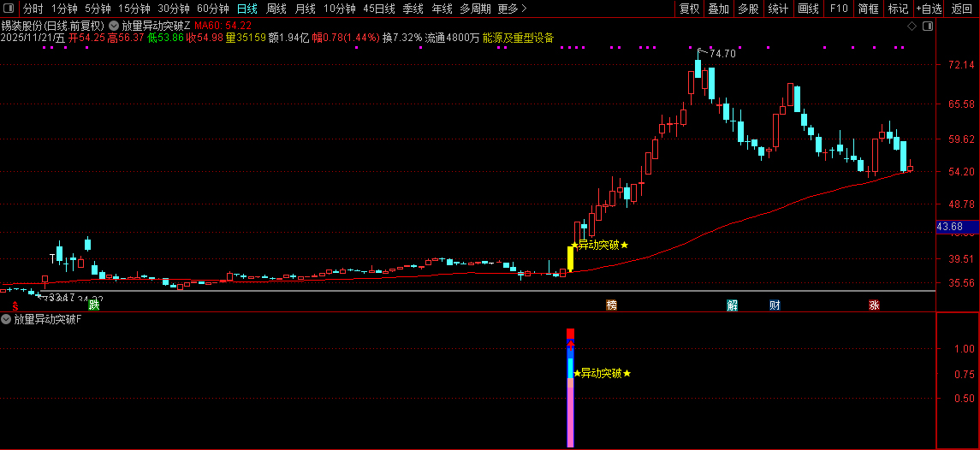Image resolution: width=980 pixels, height=450 pixels.
Task: Click the yellow 异动突破 candle on main chart
Action: pyautogui.click(x=570, y=258)
